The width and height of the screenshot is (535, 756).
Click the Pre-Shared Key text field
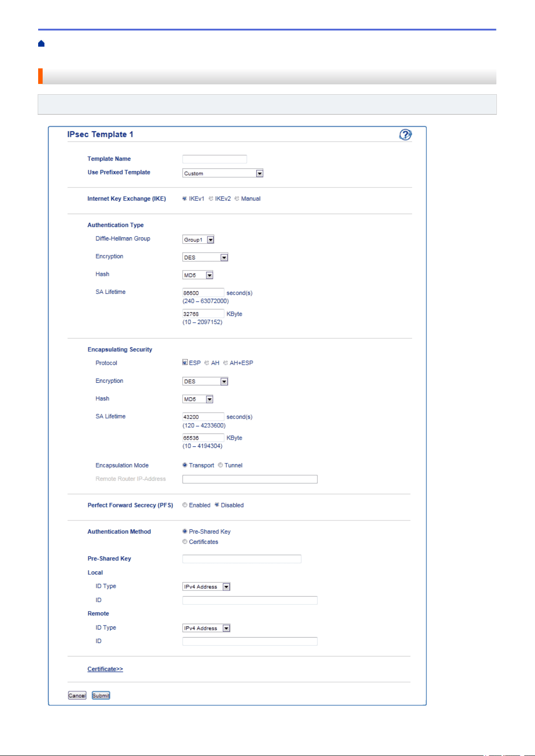(242, 559)
